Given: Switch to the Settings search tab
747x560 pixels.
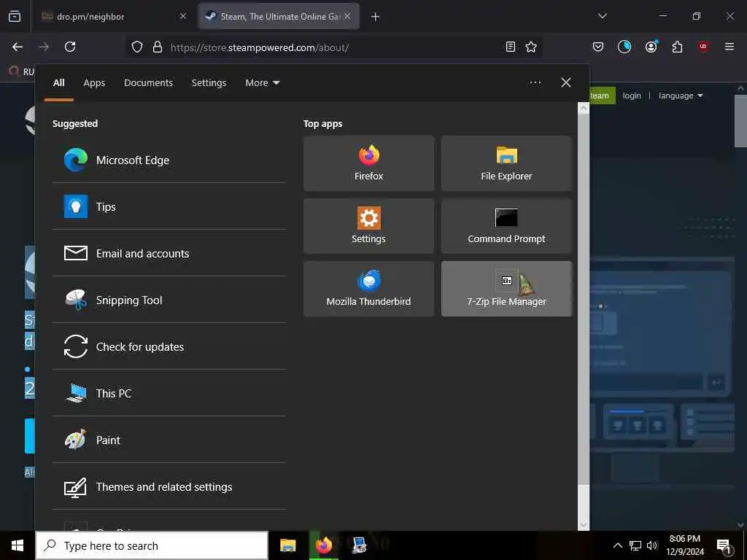Looking at the screenshot, I should point(209,83).
